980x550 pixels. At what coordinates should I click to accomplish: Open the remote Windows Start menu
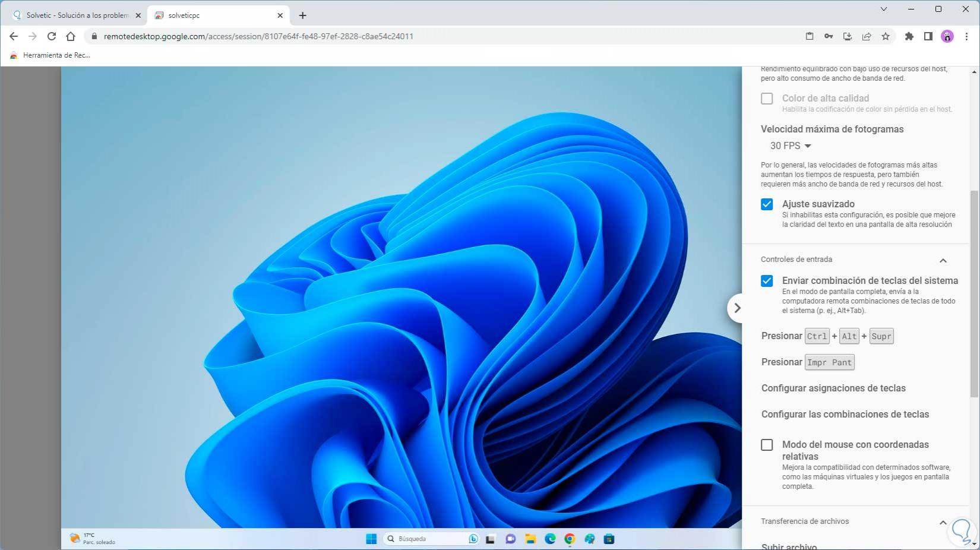click(371, 539)
